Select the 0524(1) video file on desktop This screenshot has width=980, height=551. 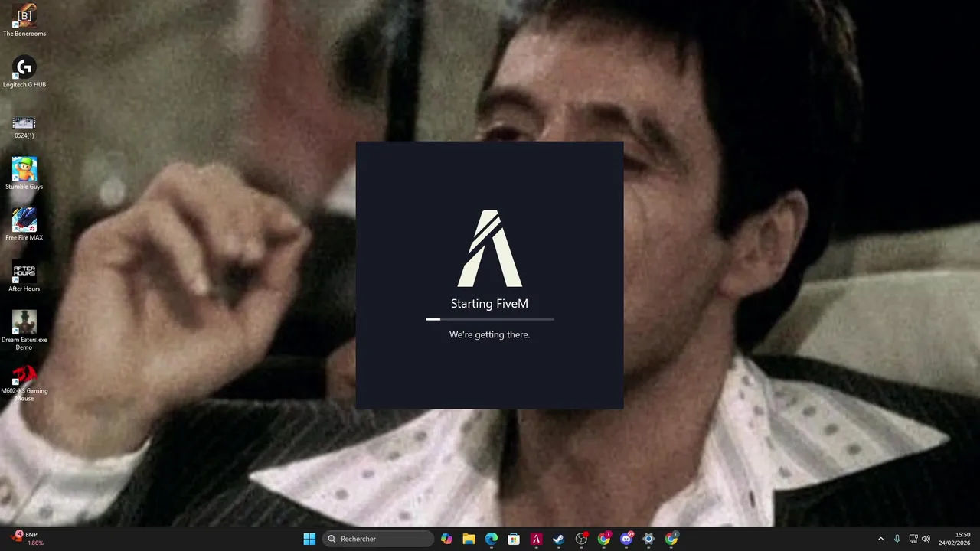pyautogui.click(x=24, y=126)
